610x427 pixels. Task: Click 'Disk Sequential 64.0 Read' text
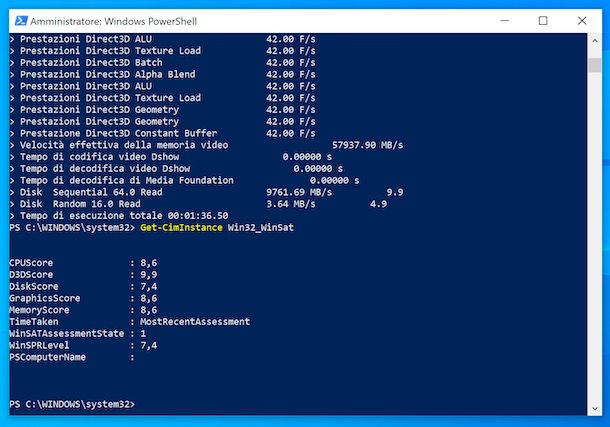pyautogui.click(x=91, y=192)
